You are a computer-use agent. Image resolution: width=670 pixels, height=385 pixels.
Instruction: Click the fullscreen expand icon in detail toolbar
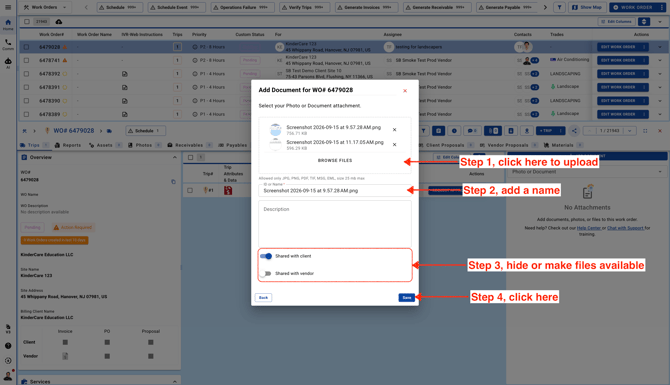click(645, 131)
